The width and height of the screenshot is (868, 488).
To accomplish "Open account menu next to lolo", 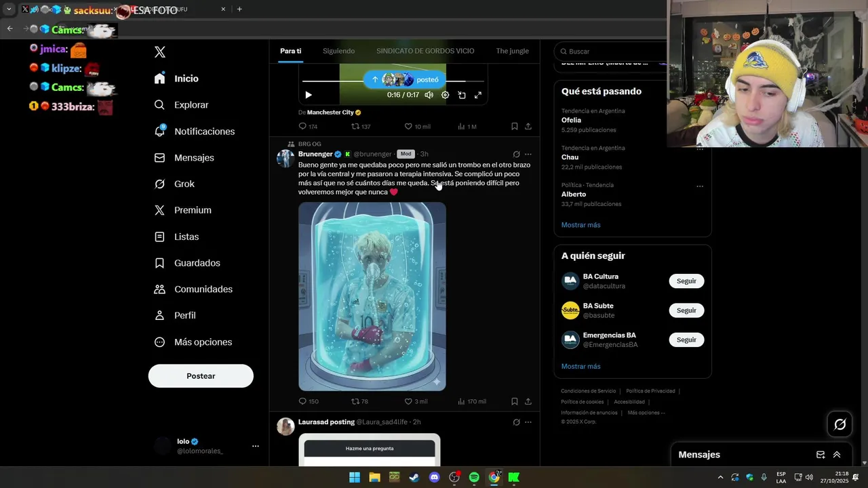I will tap(256, 446).
